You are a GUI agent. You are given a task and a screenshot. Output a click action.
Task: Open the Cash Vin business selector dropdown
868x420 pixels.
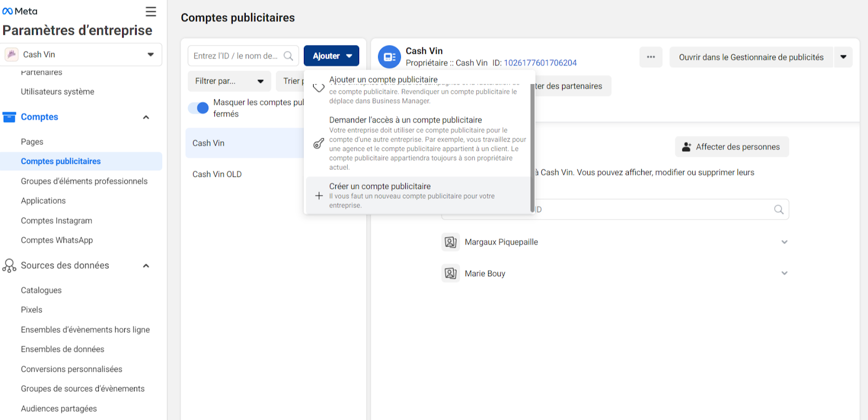click(81, 54)
